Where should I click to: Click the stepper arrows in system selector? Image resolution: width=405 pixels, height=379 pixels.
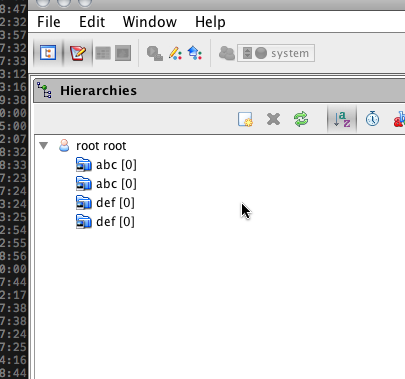[x=247, y=53]
